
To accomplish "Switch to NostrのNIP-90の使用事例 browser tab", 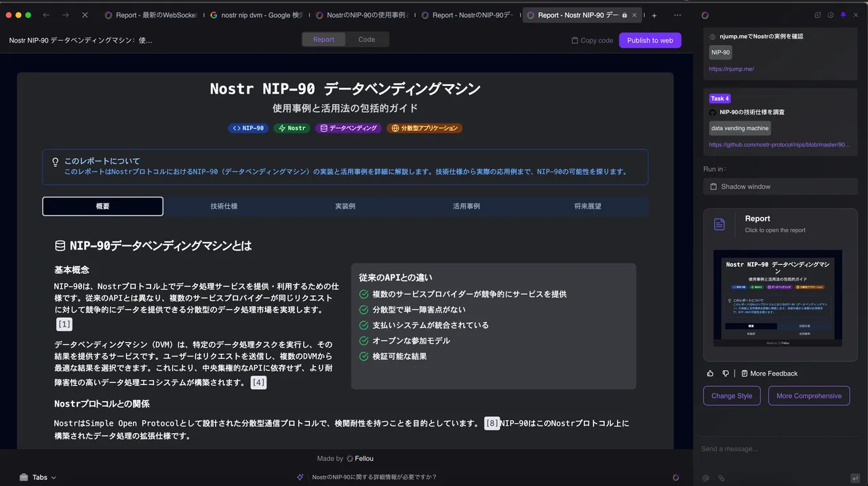I will coord(363,15).
